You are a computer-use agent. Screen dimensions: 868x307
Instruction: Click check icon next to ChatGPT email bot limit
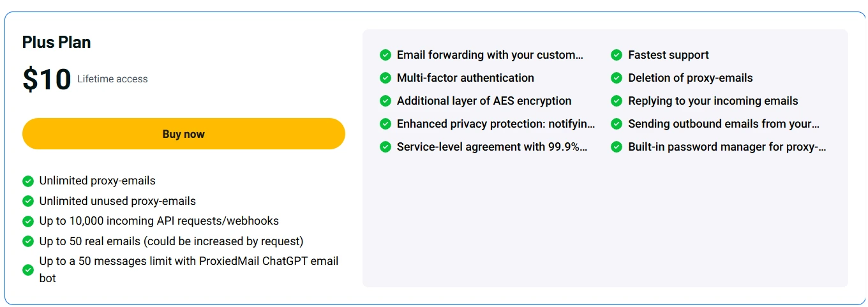(28, 270)
